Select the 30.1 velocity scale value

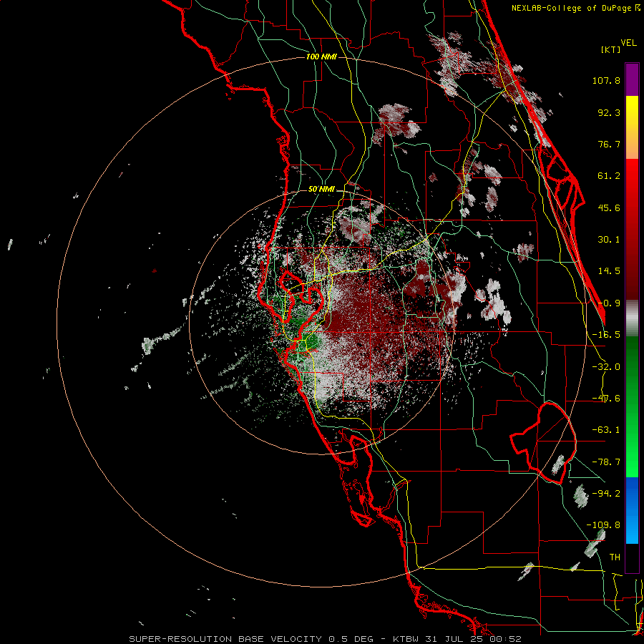(x=609, y=240)
